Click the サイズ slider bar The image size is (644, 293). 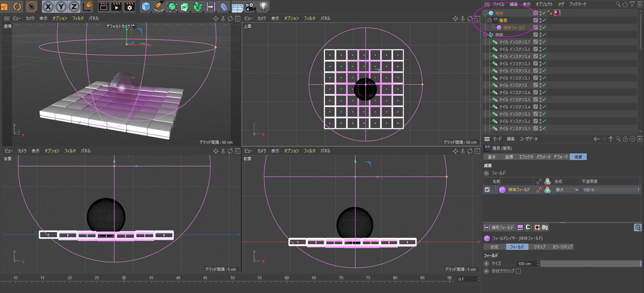(591, 264)
